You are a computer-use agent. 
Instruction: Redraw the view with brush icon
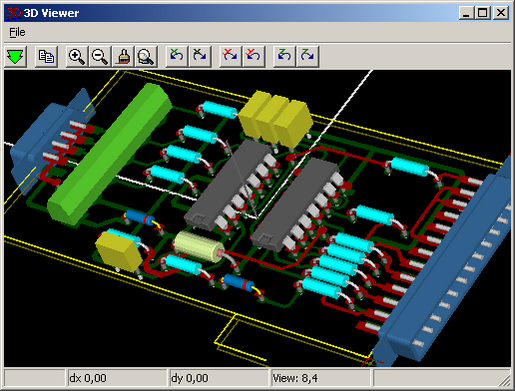(123, 57)
